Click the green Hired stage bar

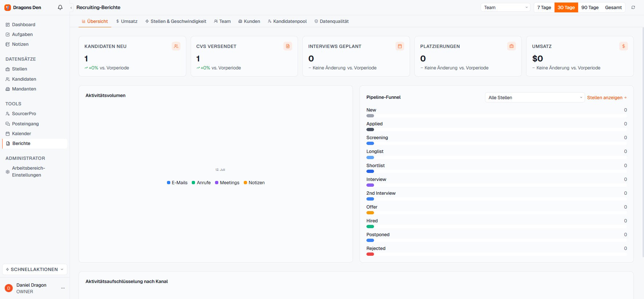370,227
